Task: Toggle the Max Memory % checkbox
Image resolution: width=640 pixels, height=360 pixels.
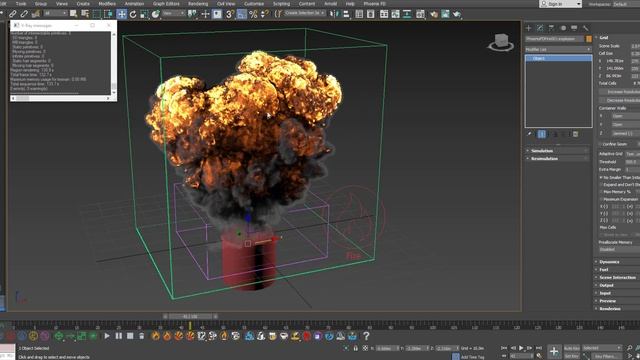Action: point(601,192)
